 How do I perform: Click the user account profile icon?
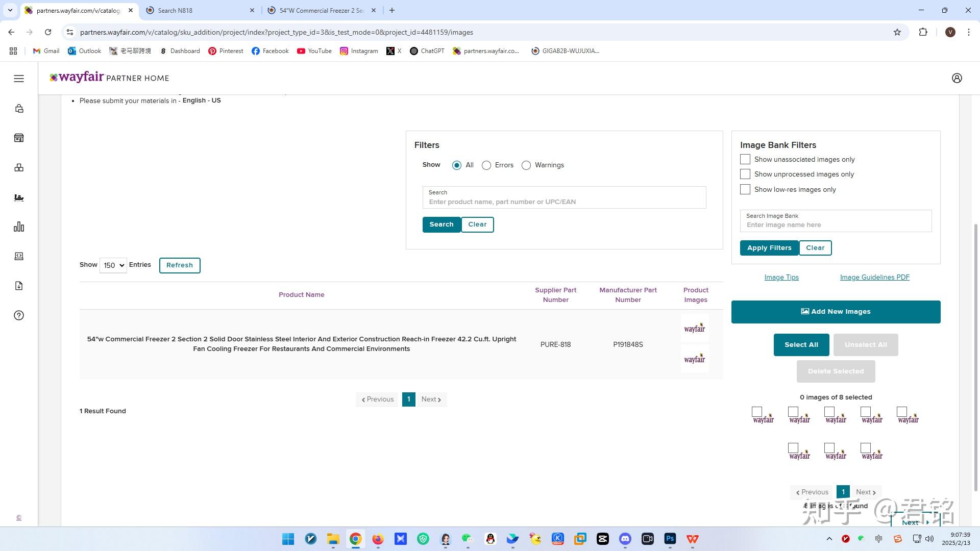(957, 78)
